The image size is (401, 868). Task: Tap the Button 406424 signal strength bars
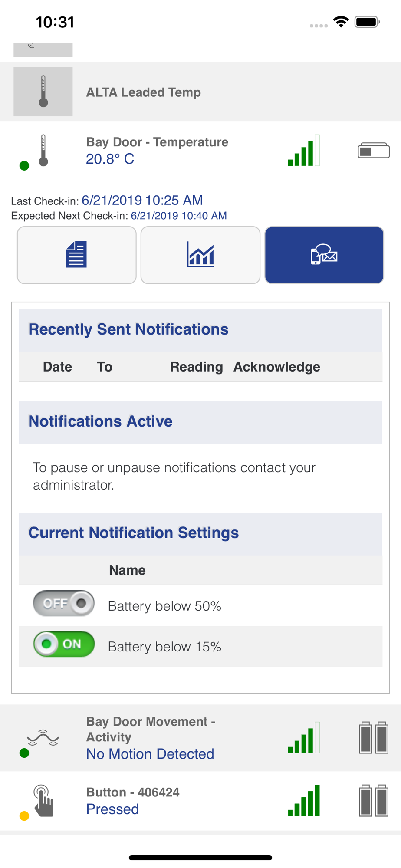(304, 801)
